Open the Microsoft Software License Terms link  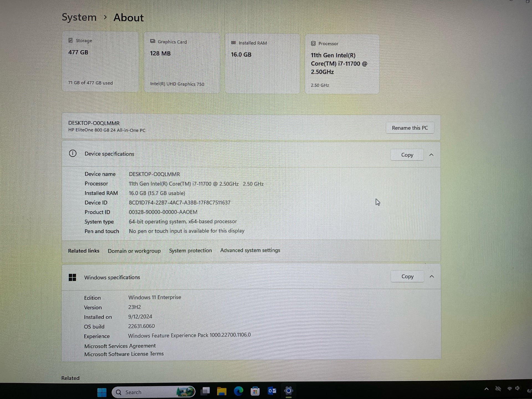pos(124,354)
